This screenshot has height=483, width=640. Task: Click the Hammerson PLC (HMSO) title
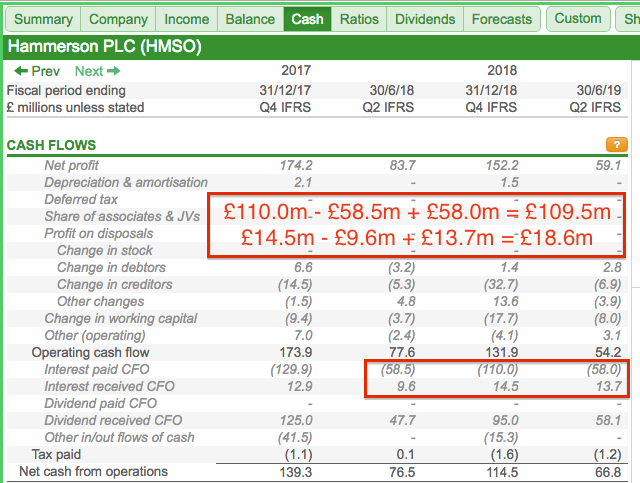pyautogui.click(x=104, y=46)
